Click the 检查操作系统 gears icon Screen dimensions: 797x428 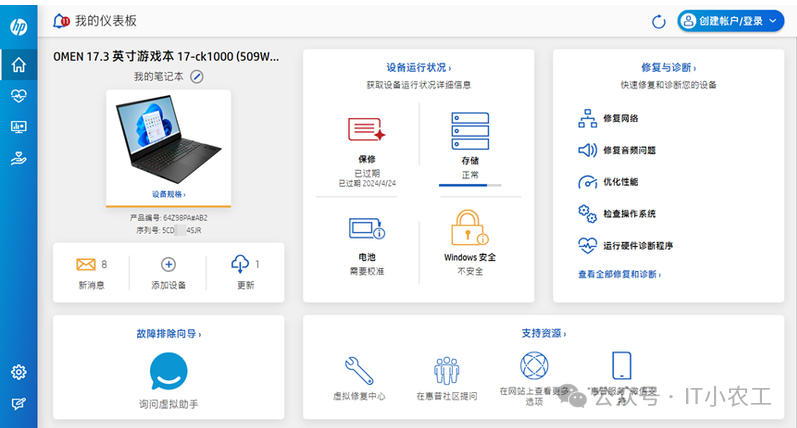click(x=587, y=213)
